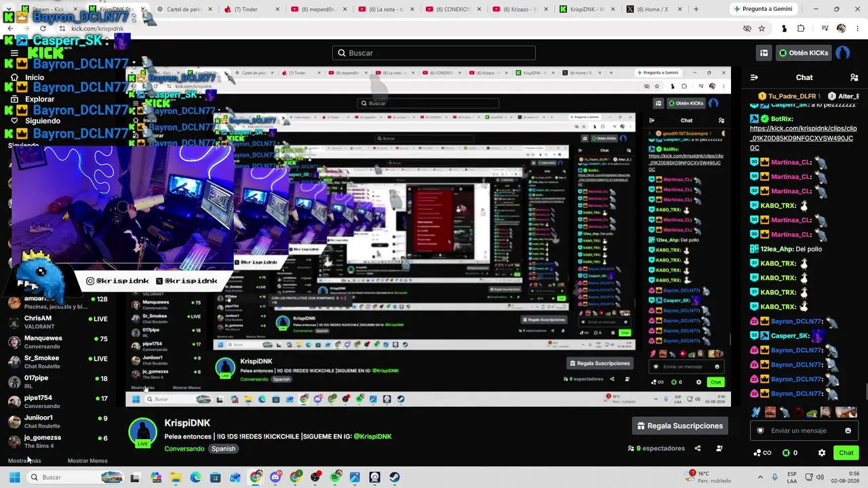Viewport: 868px width, 488px height.
Task: Open Discord from the taskbar
Action: tap(275, 477)
